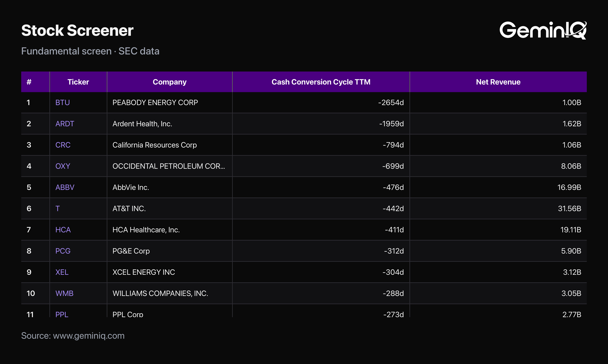The image size is (608, 364).
Task: Select the AT&T INC. cell
Action: point(170,208)
